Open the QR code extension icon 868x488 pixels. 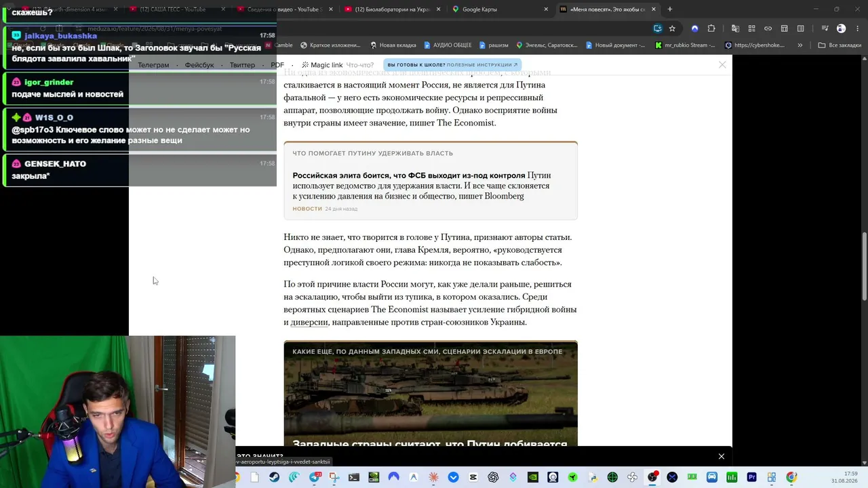pyautogui.click(x=752, y=28)
